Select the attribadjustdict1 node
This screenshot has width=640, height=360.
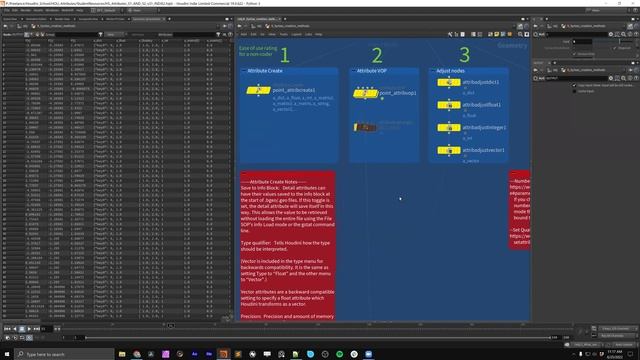tap(449, 82)
